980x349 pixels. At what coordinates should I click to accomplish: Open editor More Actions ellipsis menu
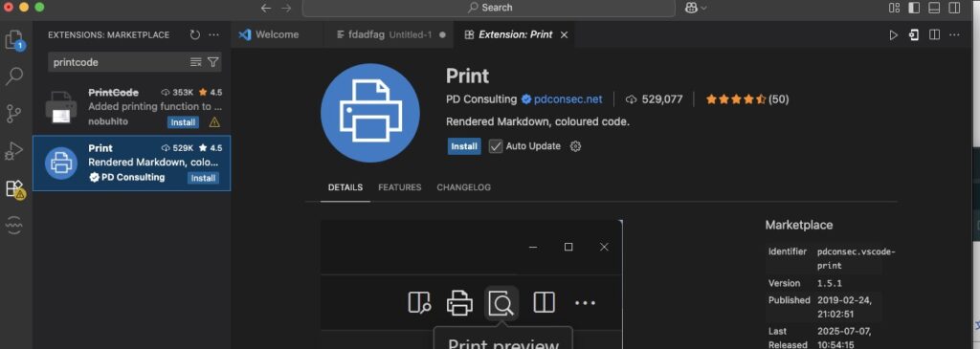tap(954, 35)
